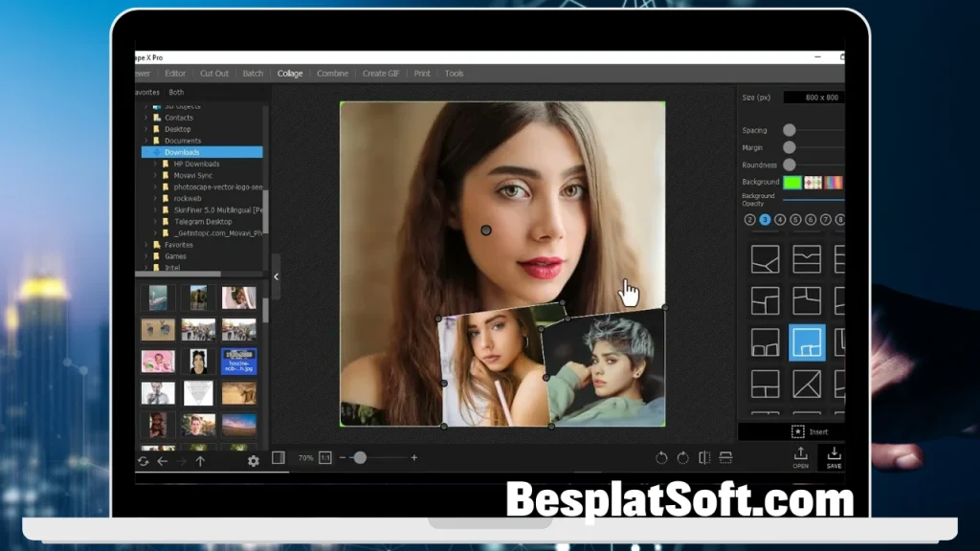Pick the green background color swatch
Viewport: 980px width, 551px height.
point(792,182)
